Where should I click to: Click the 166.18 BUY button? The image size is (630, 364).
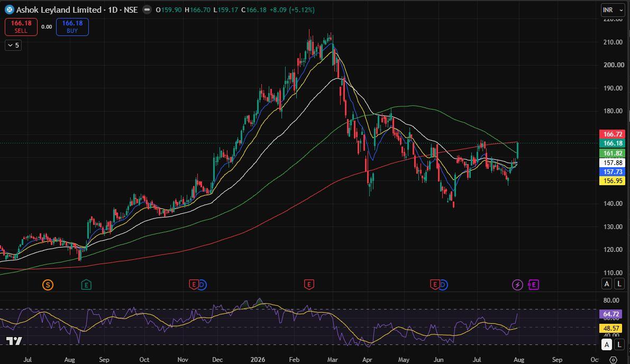tap(72, 27)
